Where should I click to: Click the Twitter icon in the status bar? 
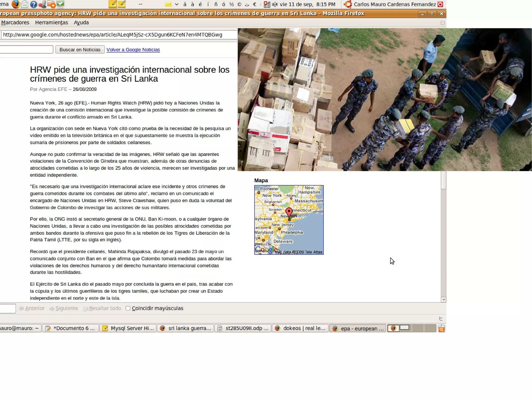(441, 319)
